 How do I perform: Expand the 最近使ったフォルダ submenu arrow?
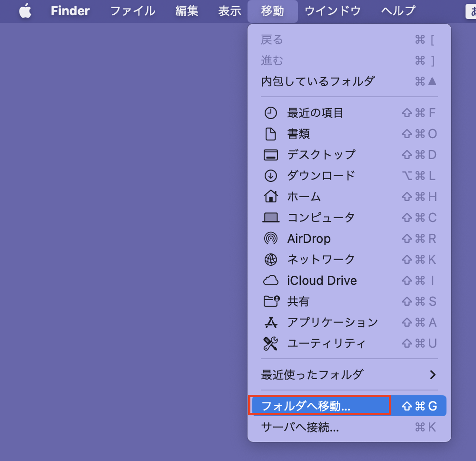(x=432, y=374)
